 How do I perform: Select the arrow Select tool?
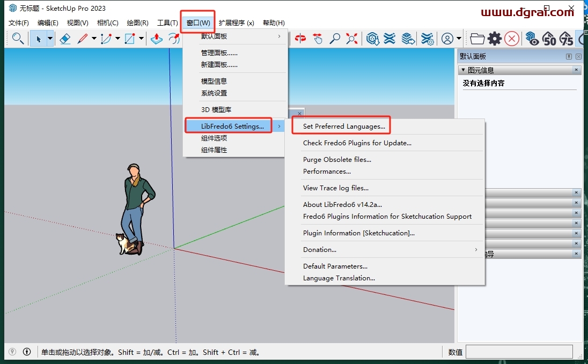pyautogui.click(x=38, y=39)
